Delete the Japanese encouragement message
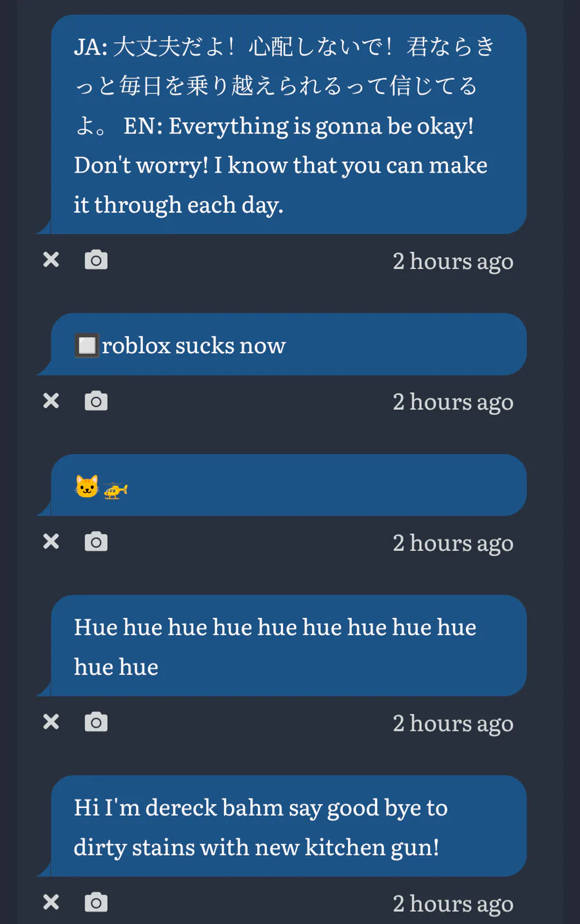Viewport: 580px width, 924px height. (x=51, y=260)
